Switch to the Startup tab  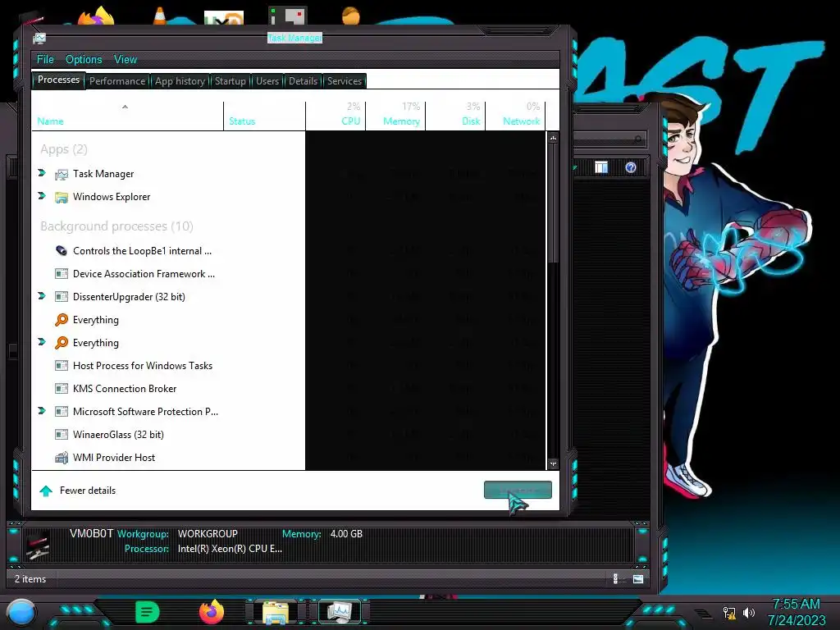point(231,81)
